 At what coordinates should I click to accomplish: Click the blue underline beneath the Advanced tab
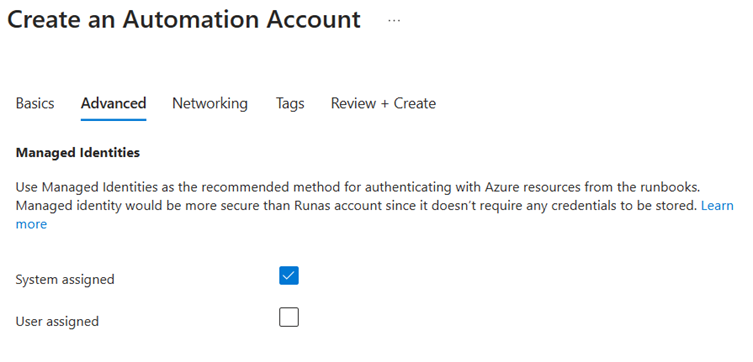113,119
